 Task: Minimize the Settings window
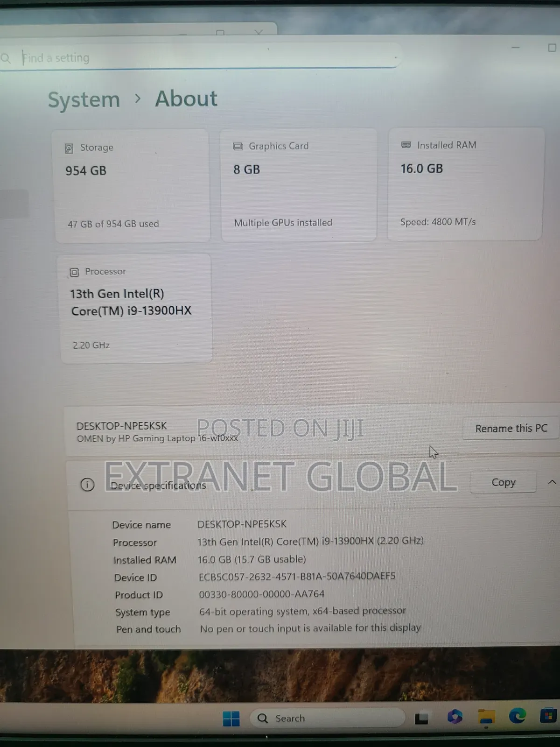[516, 48]
